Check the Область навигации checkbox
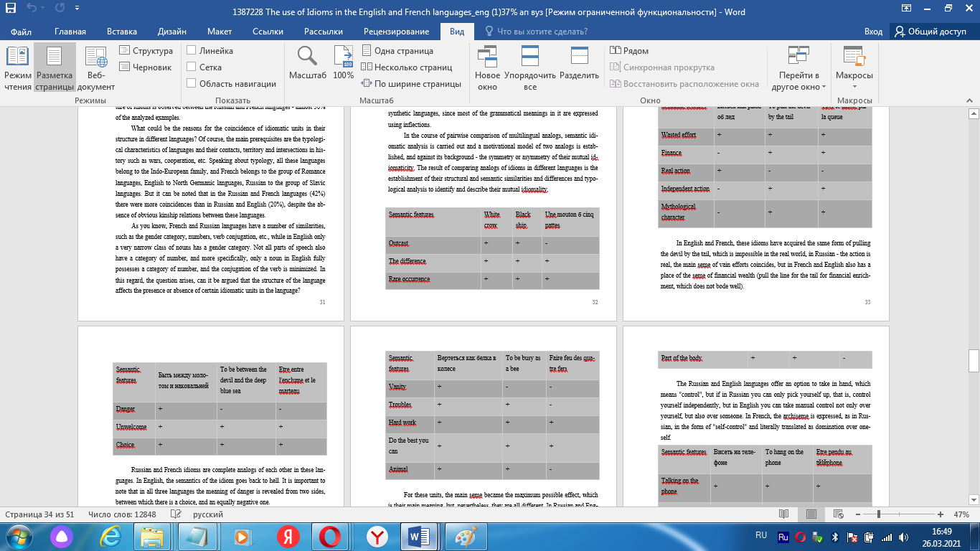The width and height of the screenshot is (980, 551). click(x=192, y=84)
